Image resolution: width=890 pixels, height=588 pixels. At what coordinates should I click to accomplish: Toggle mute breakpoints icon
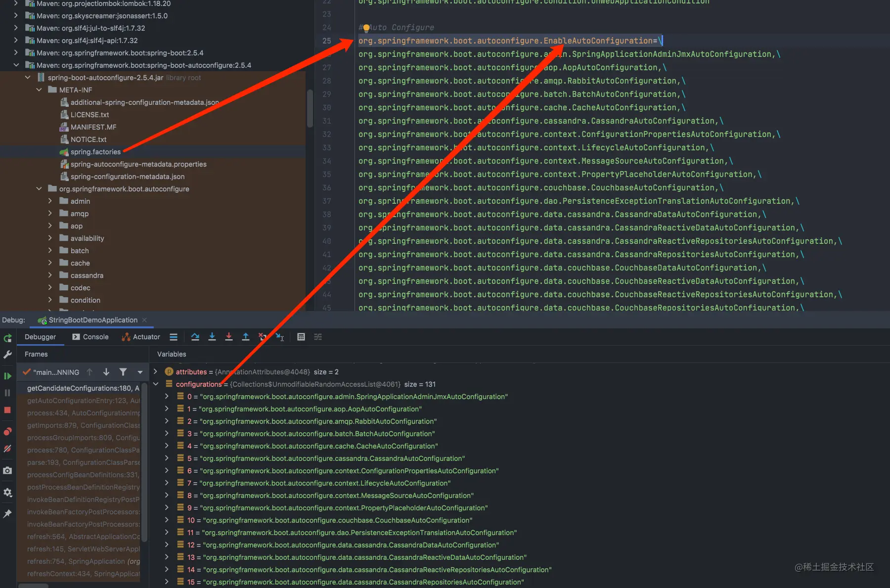7,449
